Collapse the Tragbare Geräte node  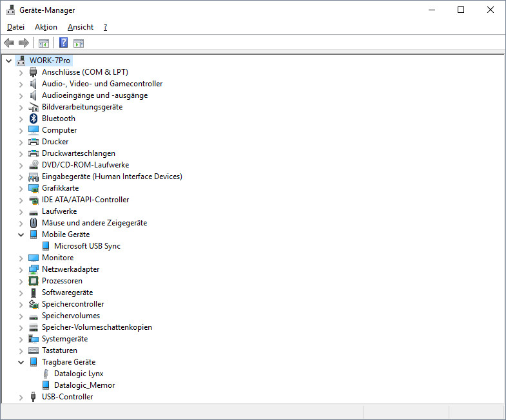pyautogui.click(x=21, y=362)
